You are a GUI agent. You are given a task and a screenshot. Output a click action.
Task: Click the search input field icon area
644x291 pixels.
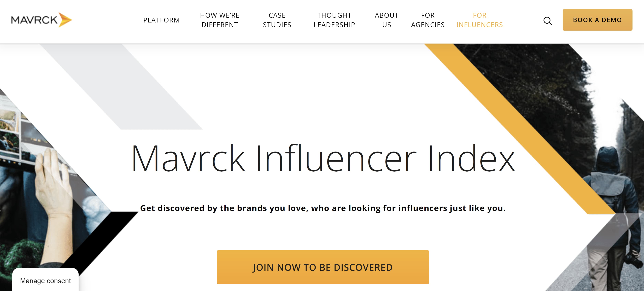pyautogui.click(x=547, y=20)
